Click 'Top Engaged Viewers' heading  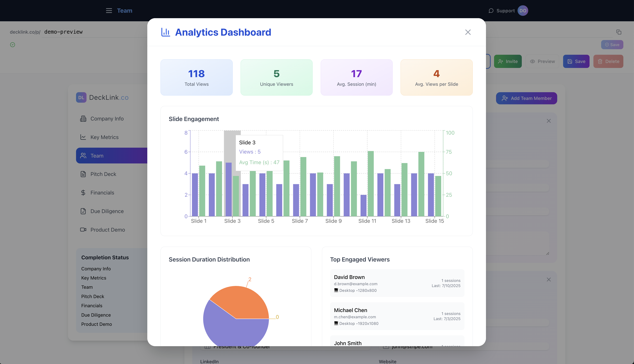click(x=360, y=260)
